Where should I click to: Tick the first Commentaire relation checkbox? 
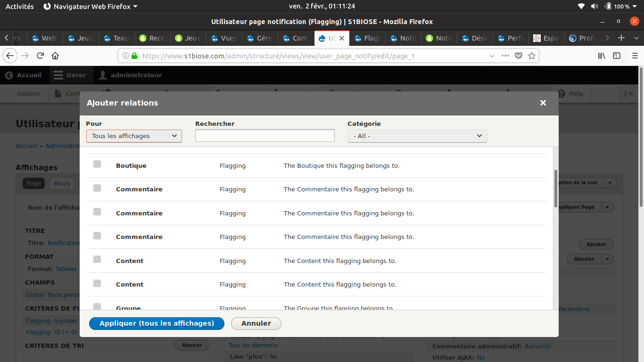click(x=97, y=188)
